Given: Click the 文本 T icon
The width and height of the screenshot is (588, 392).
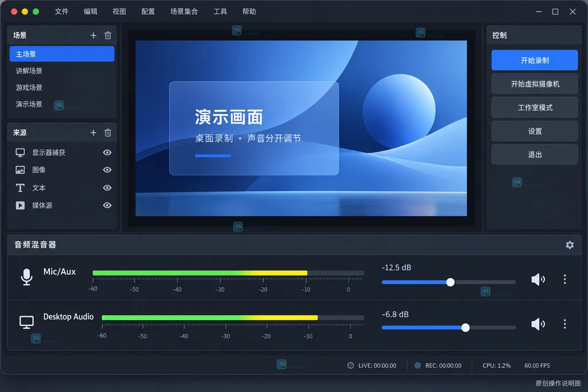Looking at the screenshot, I should [x=20, y=188].
